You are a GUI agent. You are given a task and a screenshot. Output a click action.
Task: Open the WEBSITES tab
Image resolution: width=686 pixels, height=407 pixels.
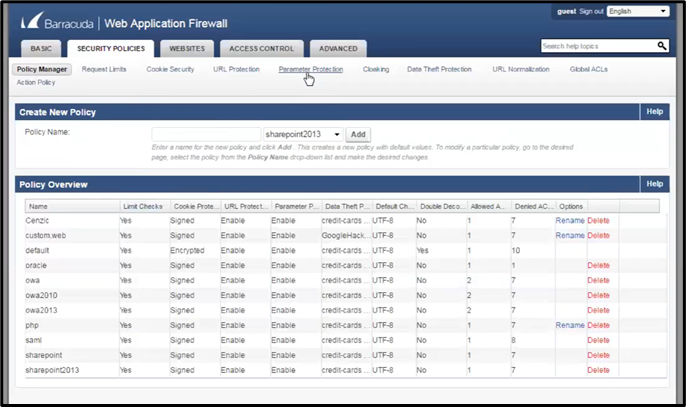coord(187,48)
